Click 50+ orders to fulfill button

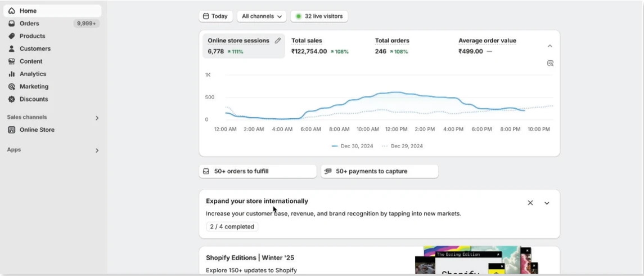[x=258, y=171]
